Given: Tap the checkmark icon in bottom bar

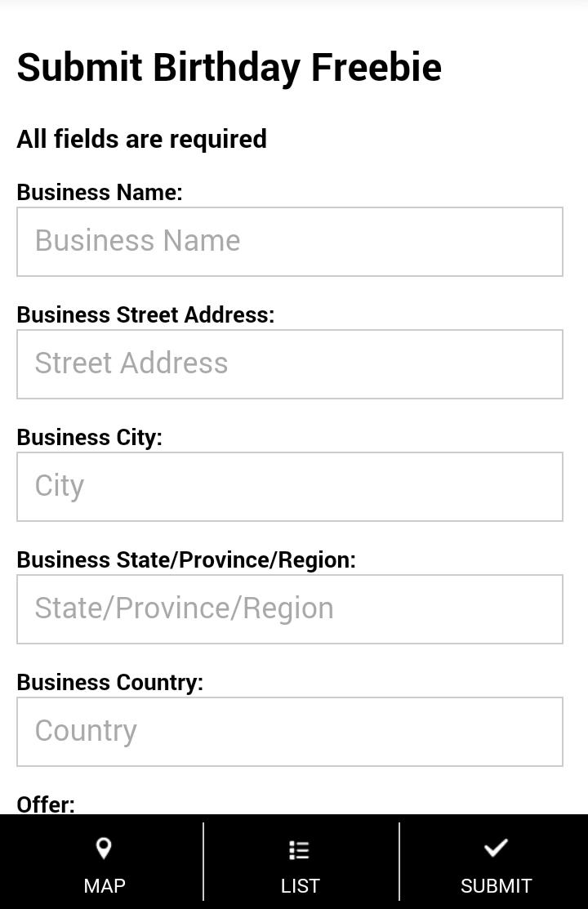Looking at the screenshot, I should [x=496, y=849].
